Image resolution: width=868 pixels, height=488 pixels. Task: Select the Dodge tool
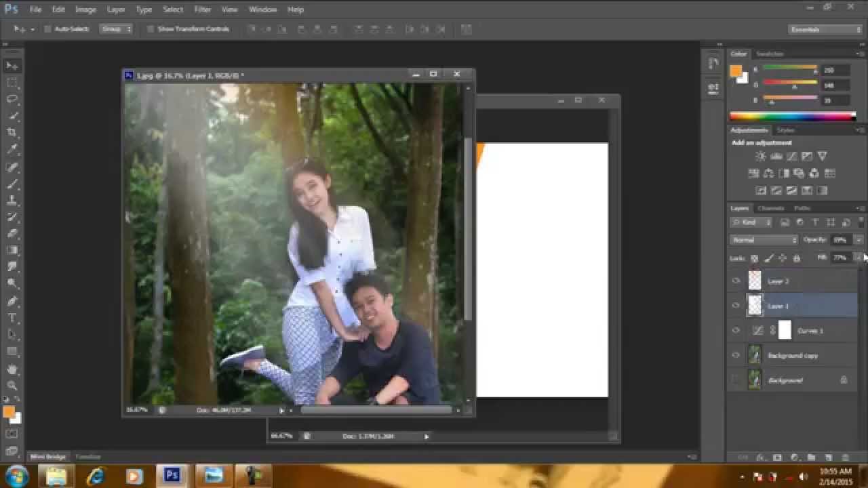pyautogui.click(x=12, y=284)
